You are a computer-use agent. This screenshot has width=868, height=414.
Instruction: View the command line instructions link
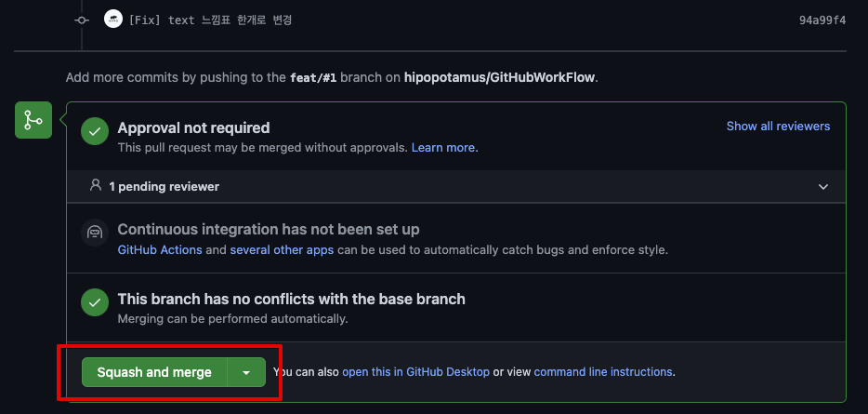tap(603, 372)
